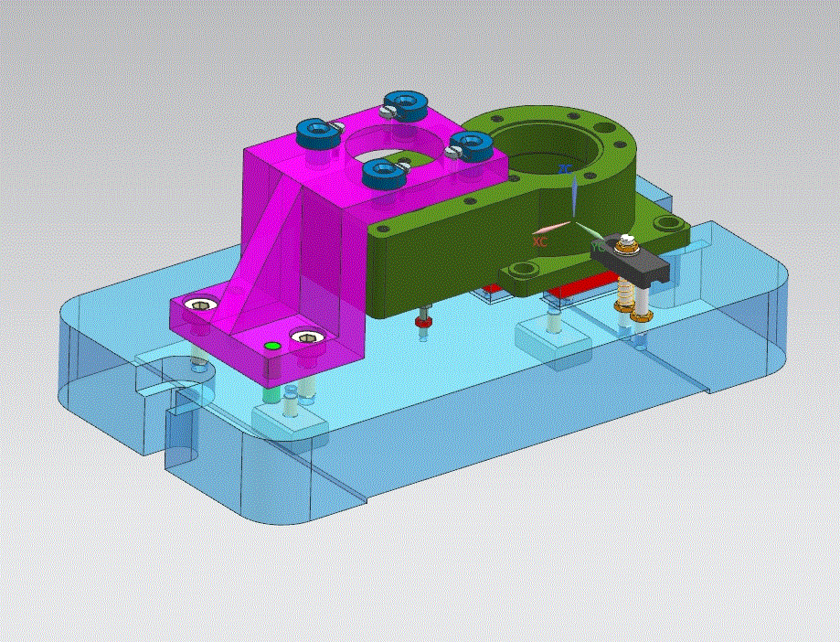The height and width of the screenshot is (642, 840).
Task: Click the green YC axis label
Action: pos(598,247)
